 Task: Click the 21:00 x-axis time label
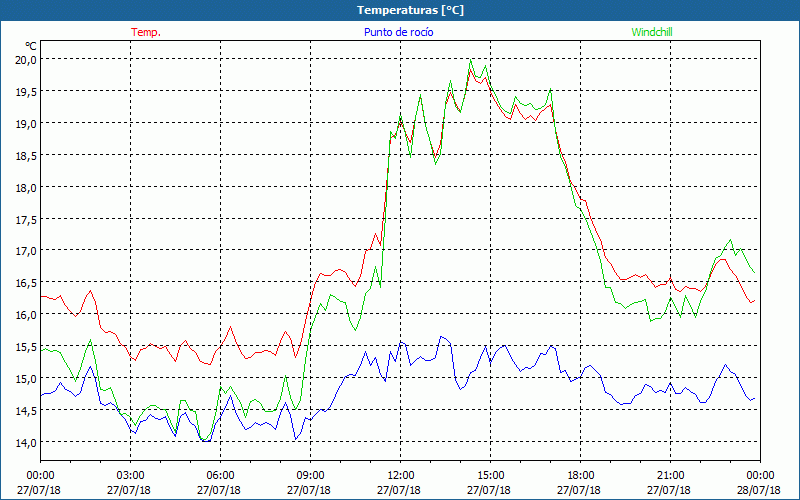coord(670,476)
